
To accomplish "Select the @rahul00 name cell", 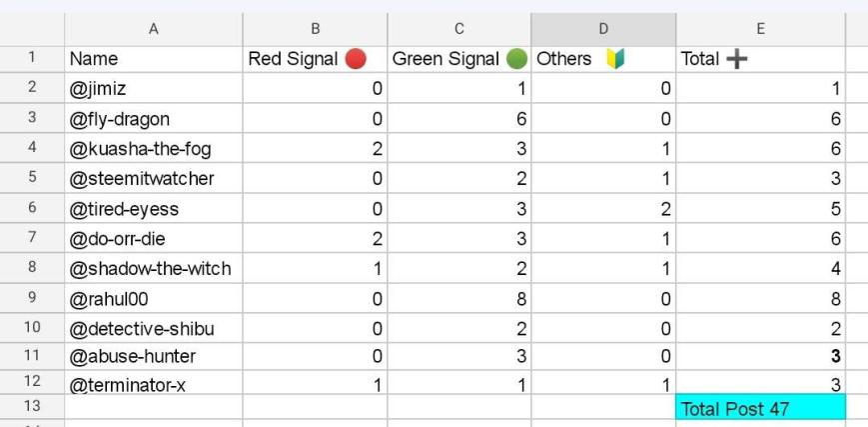I will pos(154,298).
